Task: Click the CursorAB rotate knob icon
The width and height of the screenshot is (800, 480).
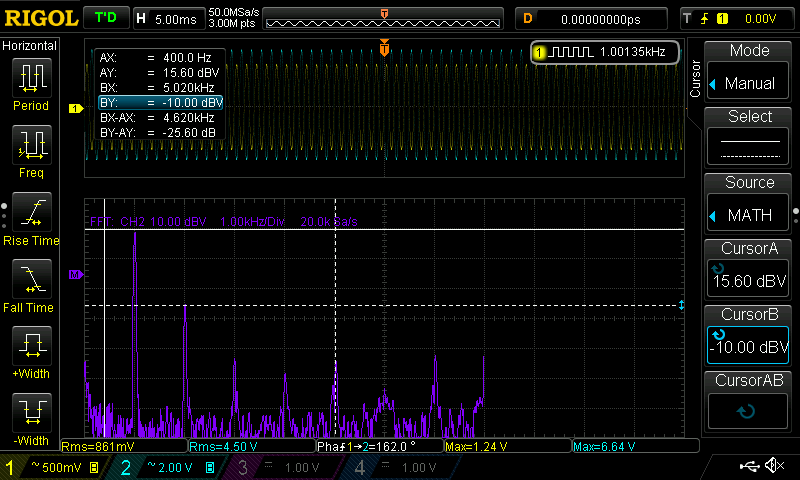Action: tap(746, 411)
